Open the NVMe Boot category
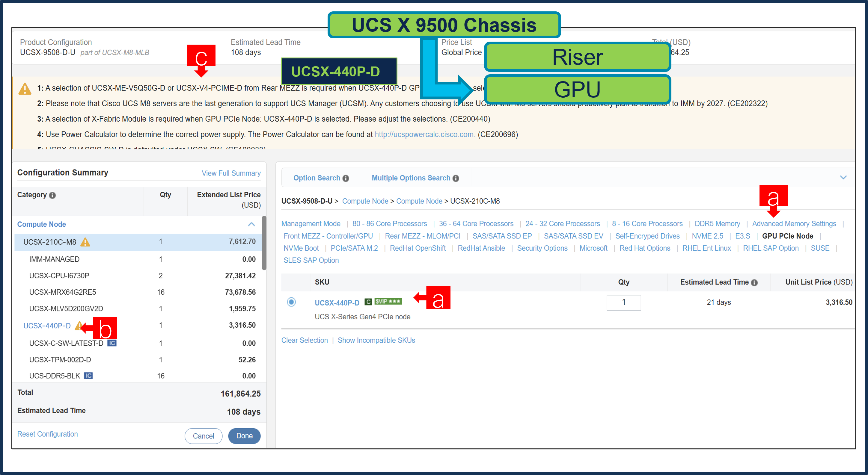Screen dimensions: 868x475 point(301,248)
